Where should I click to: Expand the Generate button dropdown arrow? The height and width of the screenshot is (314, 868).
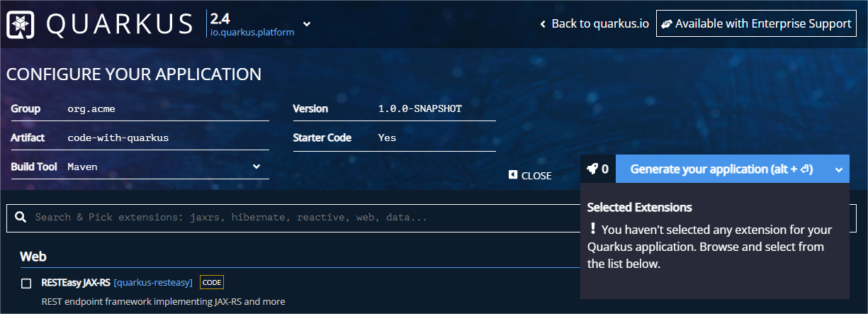(838, 169)
